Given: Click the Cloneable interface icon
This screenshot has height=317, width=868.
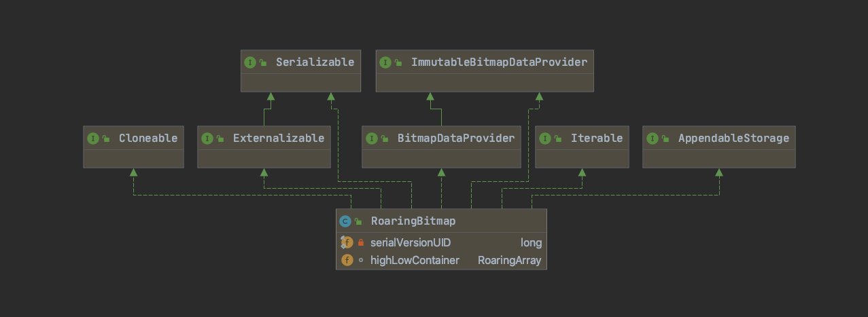Looking at the screenshot, I should pos(92,138).
